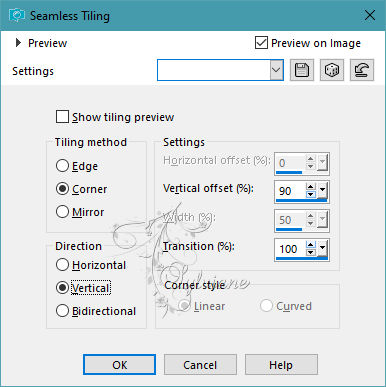Enable the Show tiling preview checkbox
Viewport: 386px width, 387px height.
click(x=62, y=117)
